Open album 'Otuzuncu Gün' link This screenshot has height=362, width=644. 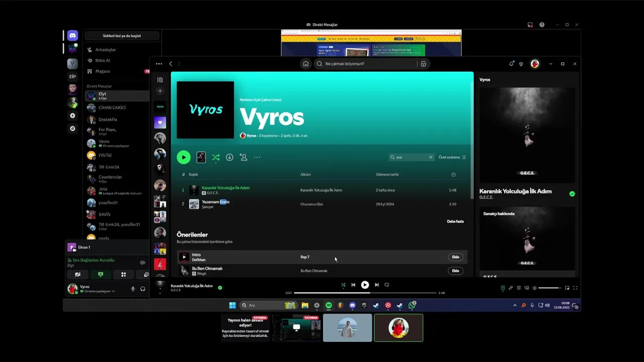click(311, 204)
